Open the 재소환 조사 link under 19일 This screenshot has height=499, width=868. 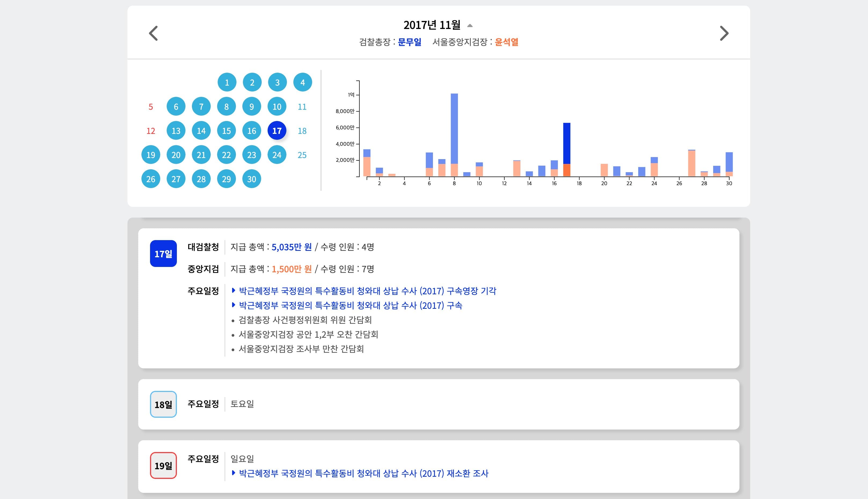363,473
